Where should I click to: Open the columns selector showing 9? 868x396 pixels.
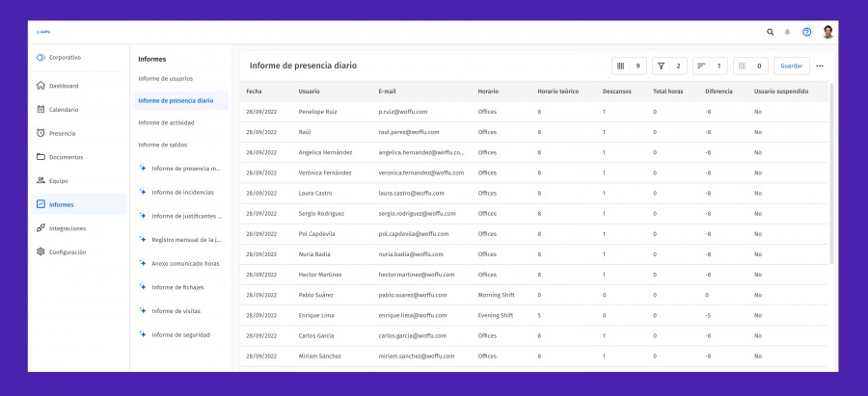click(629, 66)
